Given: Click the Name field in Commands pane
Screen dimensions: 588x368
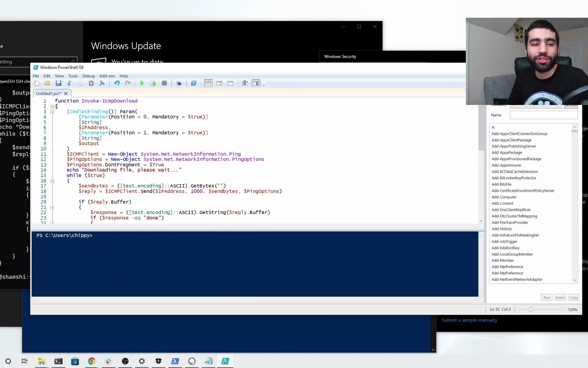Looking at the screenshot, I should click(x=544, y=115).
